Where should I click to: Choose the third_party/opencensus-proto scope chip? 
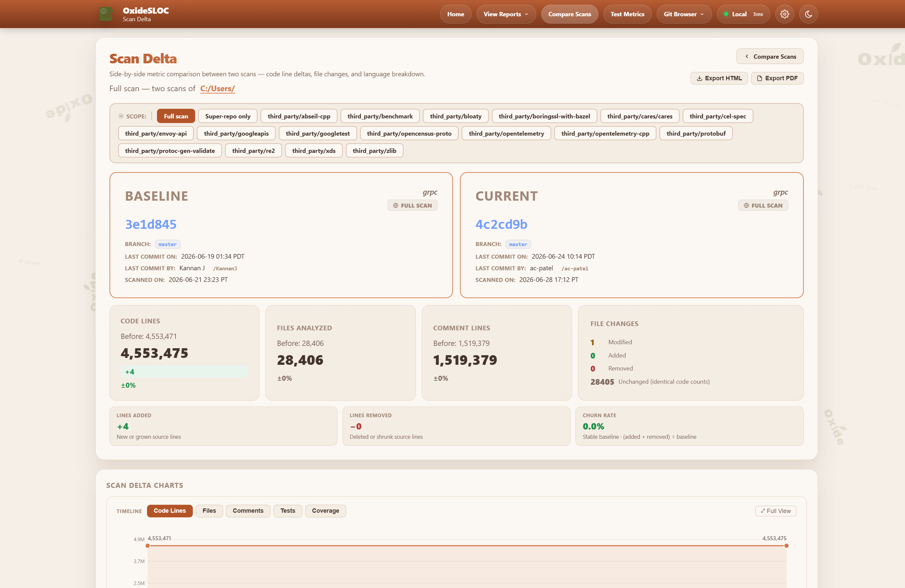409,133
